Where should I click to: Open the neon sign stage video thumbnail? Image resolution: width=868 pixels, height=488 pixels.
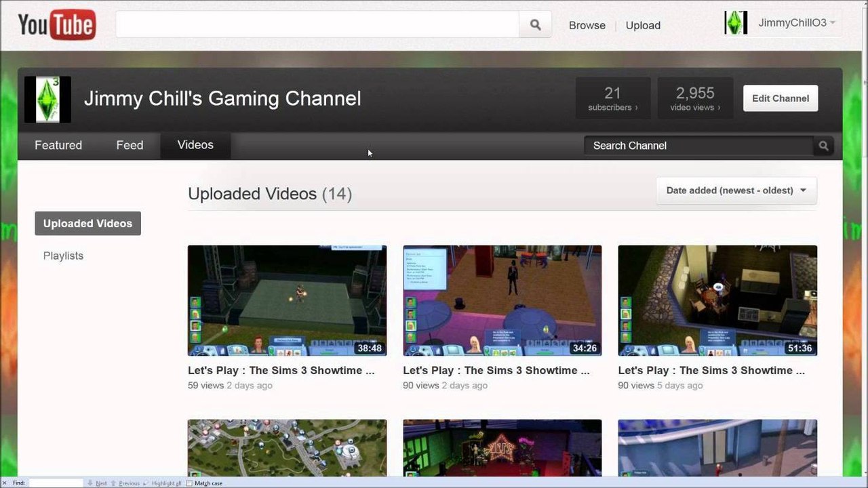coord(502,448)
